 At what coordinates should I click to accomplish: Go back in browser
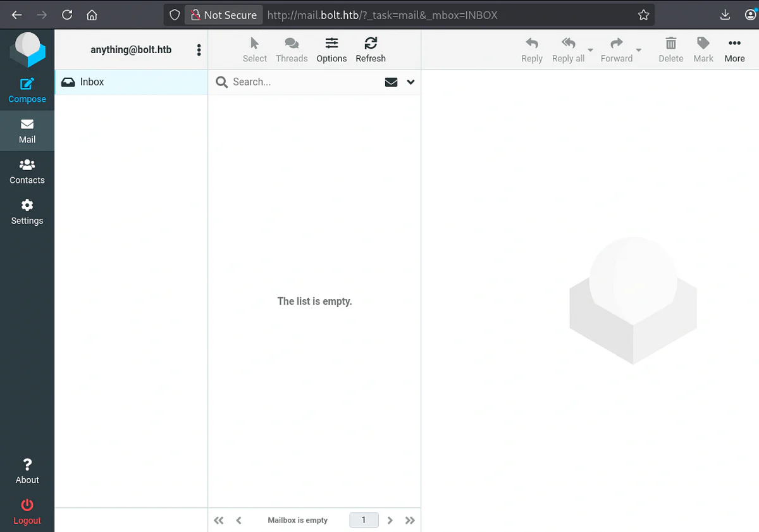coord(17,15)
